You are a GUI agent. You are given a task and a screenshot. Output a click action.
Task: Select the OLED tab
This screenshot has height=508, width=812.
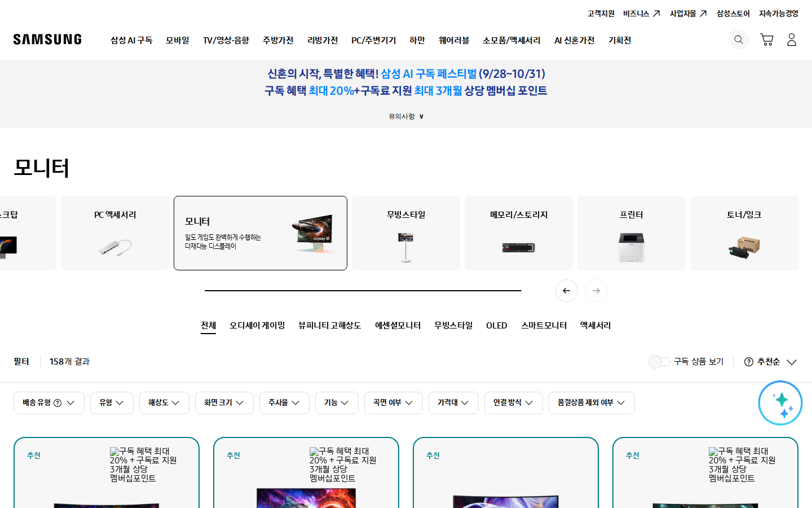(497, 326)
